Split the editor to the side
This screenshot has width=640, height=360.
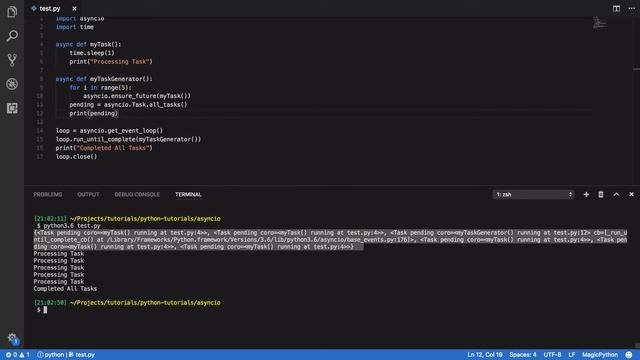pyautogui.click(x=616, y=9)
